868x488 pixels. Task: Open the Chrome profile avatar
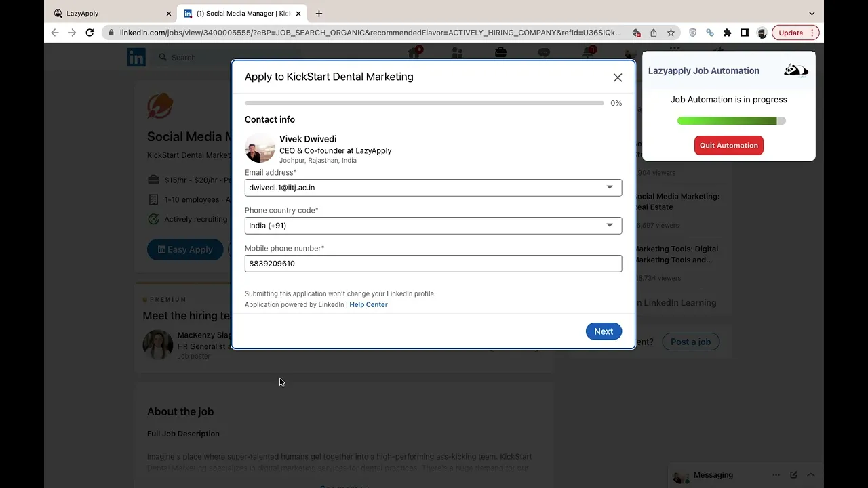(762, 33)
